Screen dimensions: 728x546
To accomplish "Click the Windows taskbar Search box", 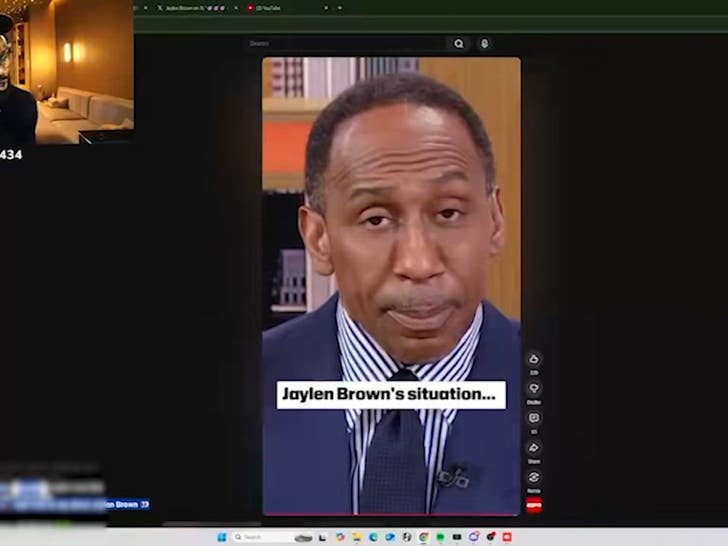I will click(272, 537).
